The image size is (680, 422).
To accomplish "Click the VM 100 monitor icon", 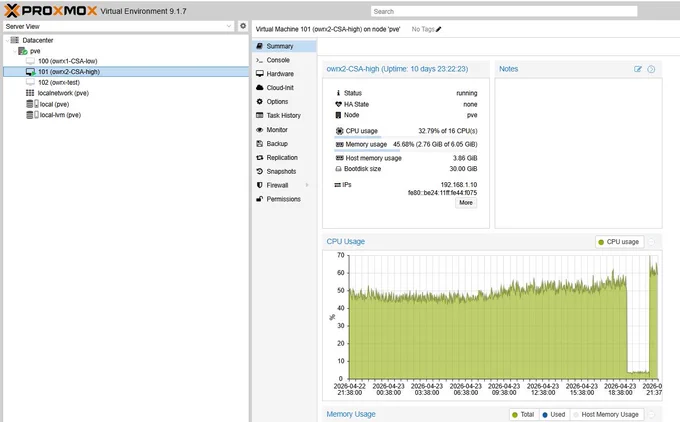I will [x=30, y=61].
